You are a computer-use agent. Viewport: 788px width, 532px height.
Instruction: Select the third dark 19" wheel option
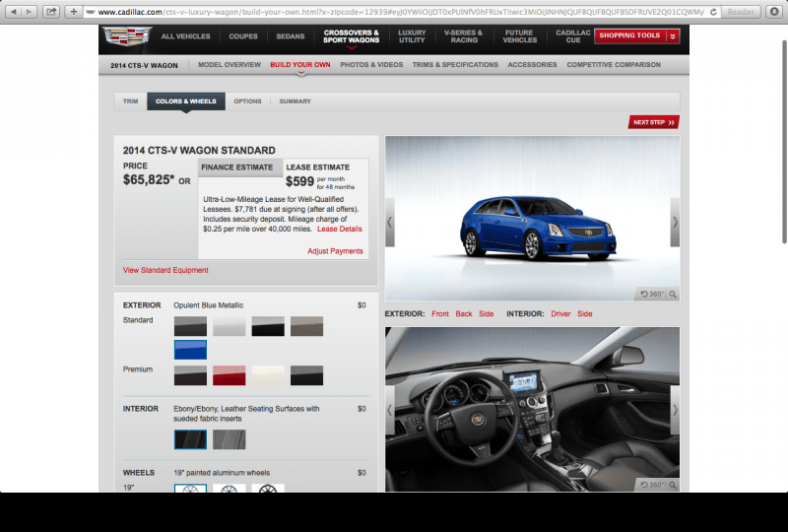tap(268, 489)
